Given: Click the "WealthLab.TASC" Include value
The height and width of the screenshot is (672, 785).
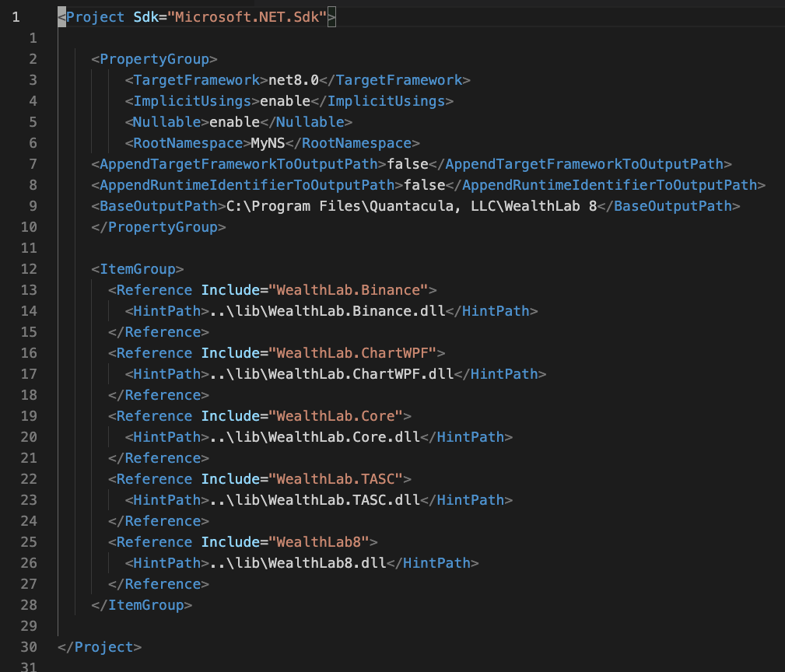Looking at the screenshot, I should 335,479.
